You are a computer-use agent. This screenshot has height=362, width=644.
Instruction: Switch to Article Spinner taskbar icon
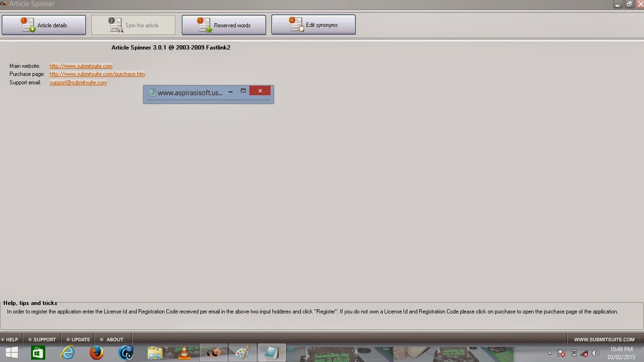click(x=214, y=353)
